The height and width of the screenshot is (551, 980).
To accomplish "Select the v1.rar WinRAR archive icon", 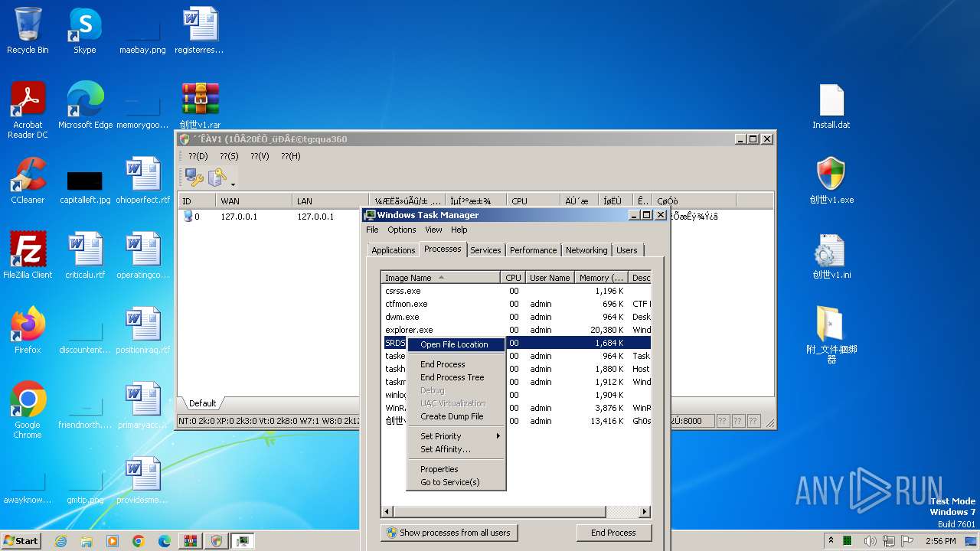I will tap(200, 106).
